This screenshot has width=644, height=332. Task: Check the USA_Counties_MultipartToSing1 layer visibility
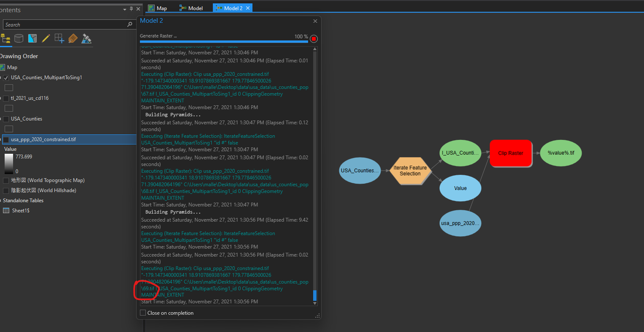click(x=5, y=78)
